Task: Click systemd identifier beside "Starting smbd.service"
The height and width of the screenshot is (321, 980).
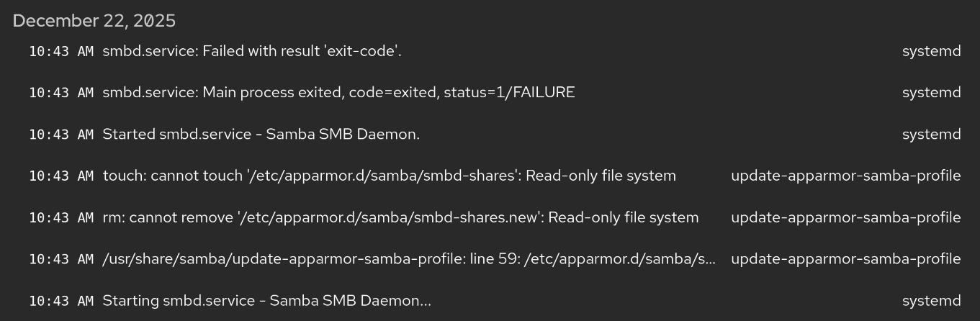Action: pyautogui.click(x=931, y=301)
